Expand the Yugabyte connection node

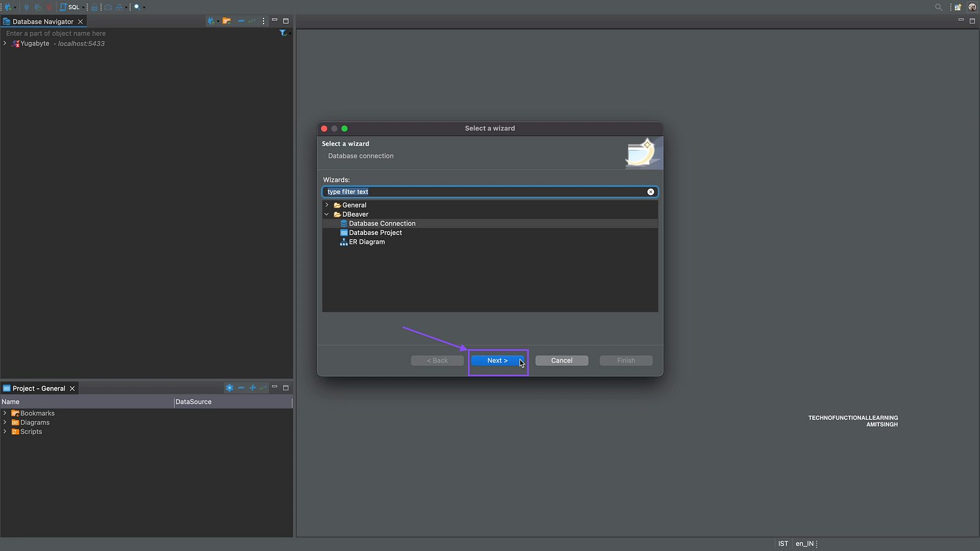pyautogui.click(x=5, y=43)
